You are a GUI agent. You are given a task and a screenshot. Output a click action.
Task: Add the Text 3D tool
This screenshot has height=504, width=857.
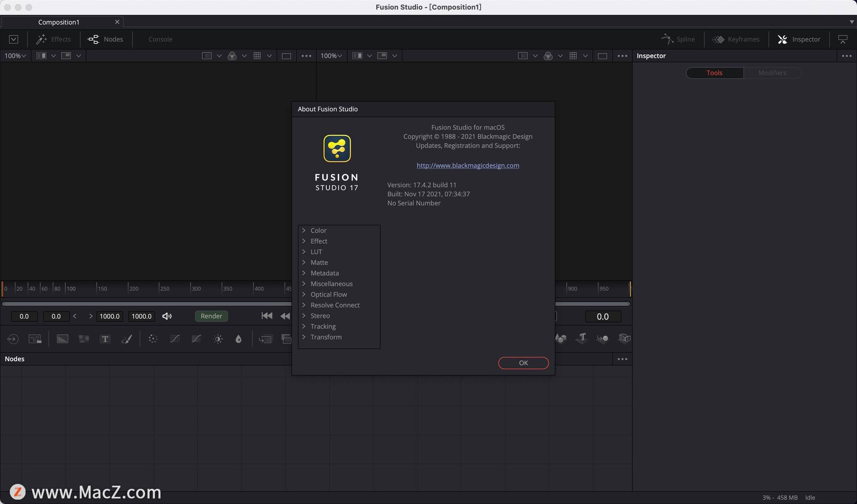pos(582,338)
